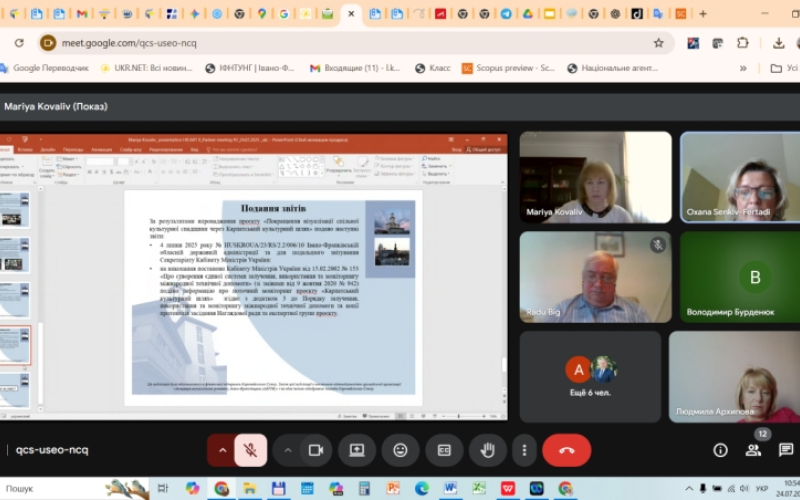Select the Oxana Senkiv-Fertadi video tile
This screenshot has height=500, width=800.
click(740, 177)
